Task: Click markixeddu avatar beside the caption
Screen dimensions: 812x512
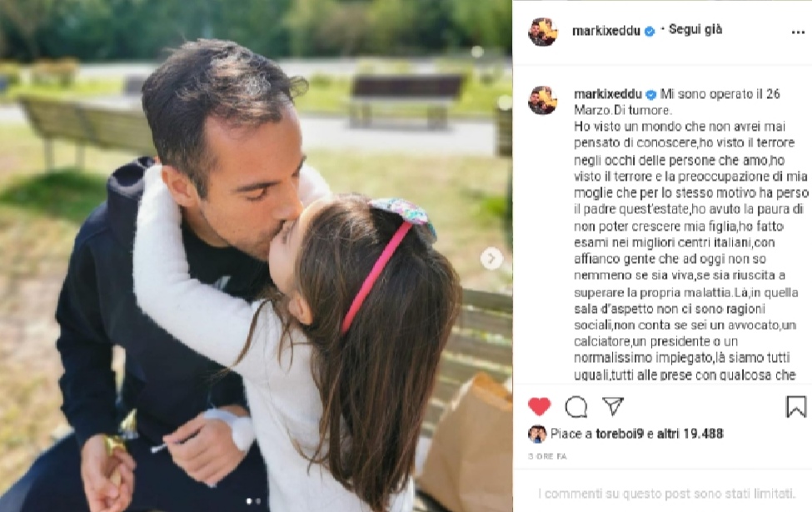Action: (x=543, y=100)
